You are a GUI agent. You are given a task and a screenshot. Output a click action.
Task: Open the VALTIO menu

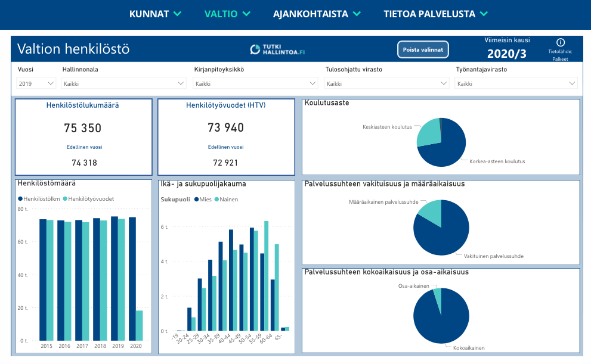(227, 14)
